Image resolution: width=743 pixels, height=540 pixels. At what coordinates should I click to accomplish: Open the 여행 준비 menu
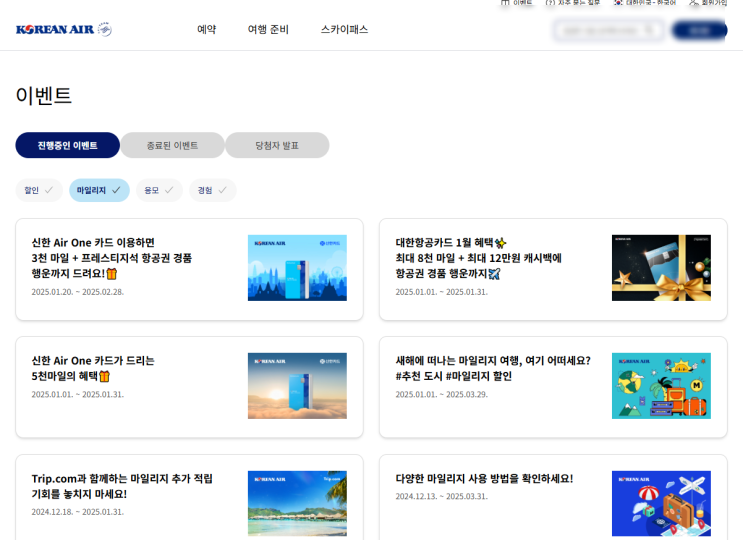(268, 29)
